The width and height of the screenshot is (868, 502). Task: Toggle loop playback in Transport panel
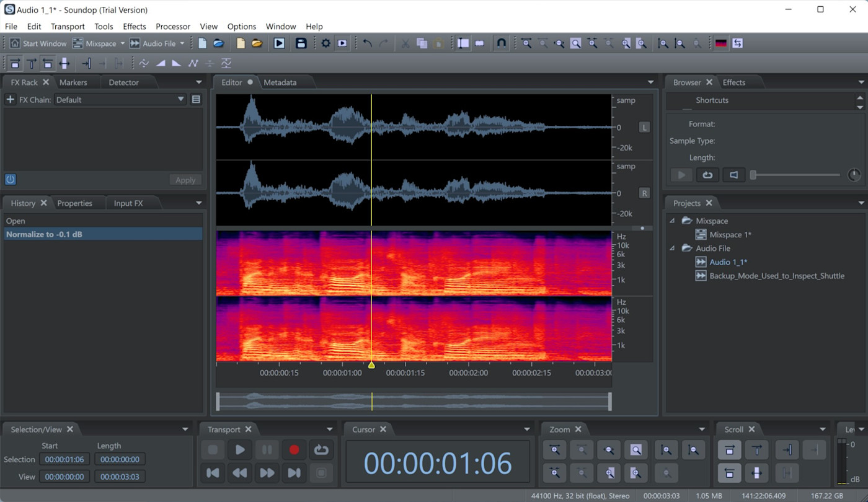[321, 450]
